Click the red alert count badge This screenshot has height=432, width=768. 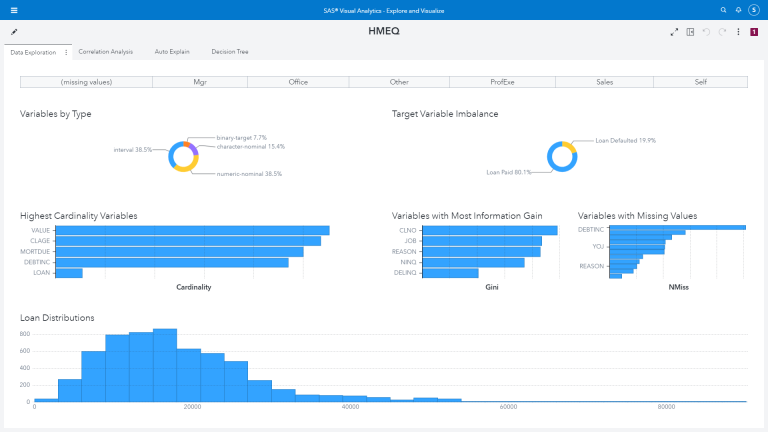(753, 32)
